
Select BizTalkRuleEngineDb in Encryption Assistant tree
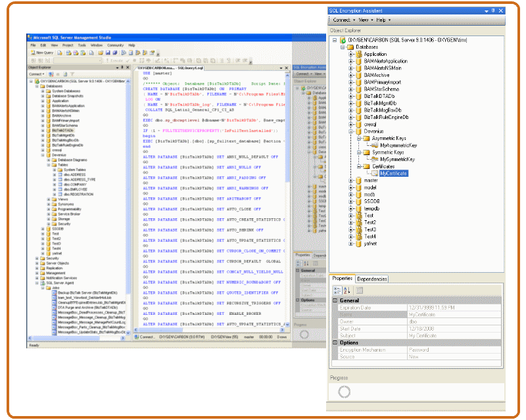pyautogui.click(x=386, y=118)
